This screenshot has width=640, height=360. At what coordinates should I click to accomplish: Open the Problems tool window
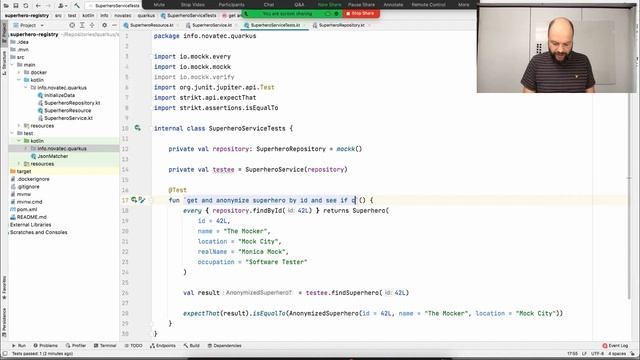45,346
